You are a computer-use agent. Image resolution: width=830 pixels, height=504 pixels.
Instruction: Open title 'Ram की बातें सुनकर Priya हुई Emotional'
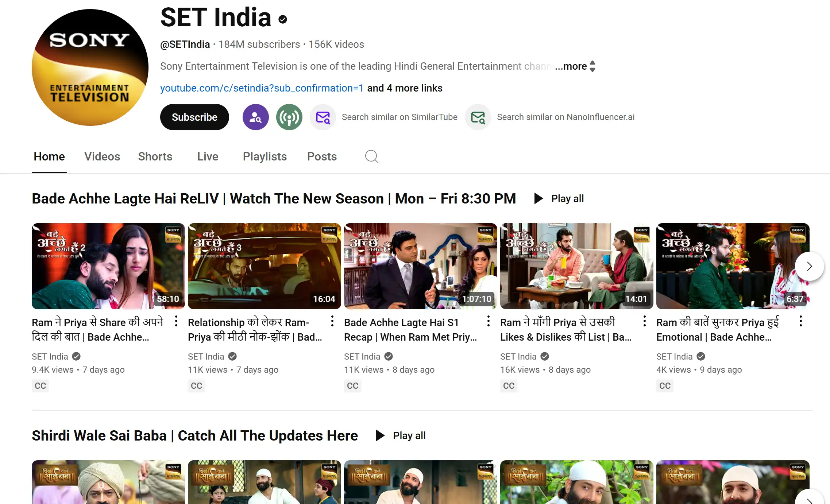pos(718,330)
